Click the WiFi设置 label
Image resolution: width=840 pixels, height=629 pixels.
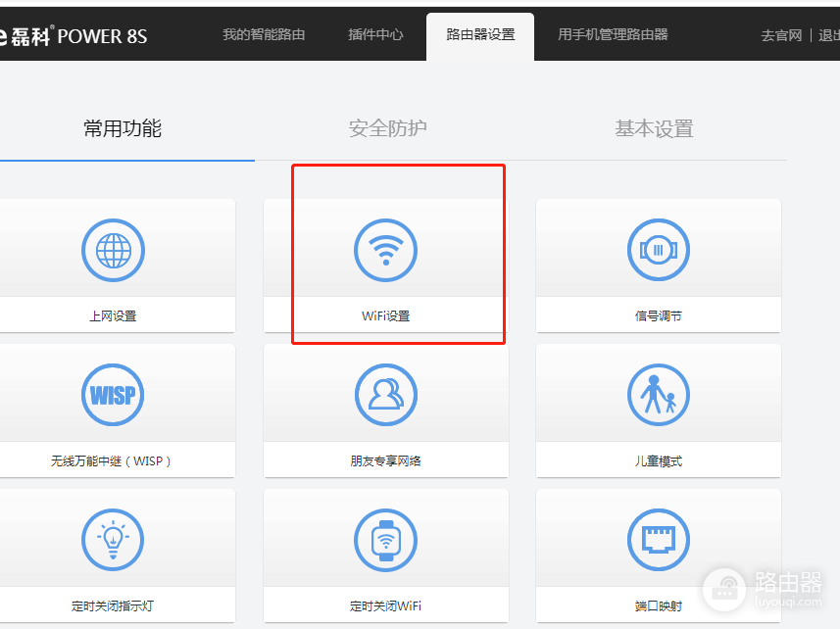pyautogui.click(x=386, y=316)
